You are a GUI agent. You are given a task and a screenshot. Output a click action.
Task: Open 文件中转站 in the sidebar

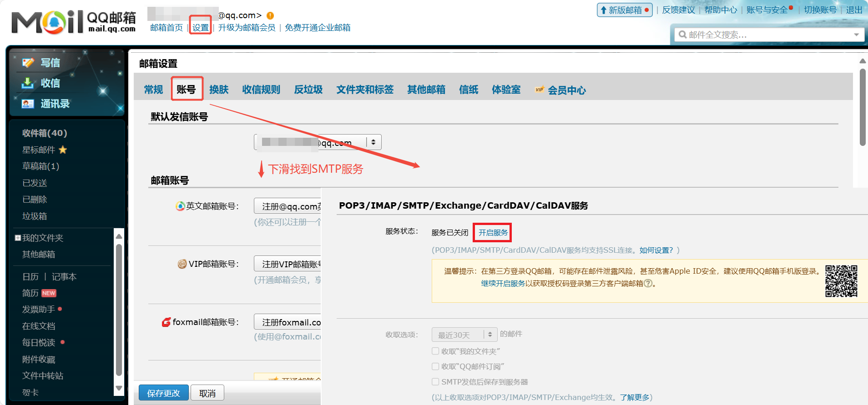pyautogui.click(x=43, y=376)
